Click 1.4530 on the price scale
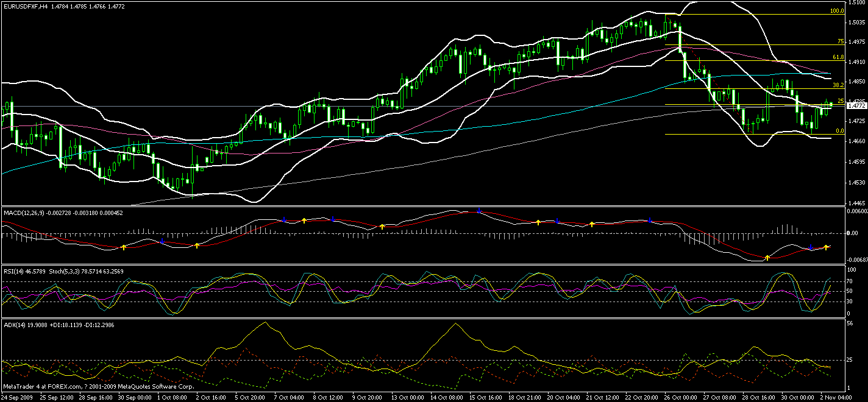 click(856, 183)
